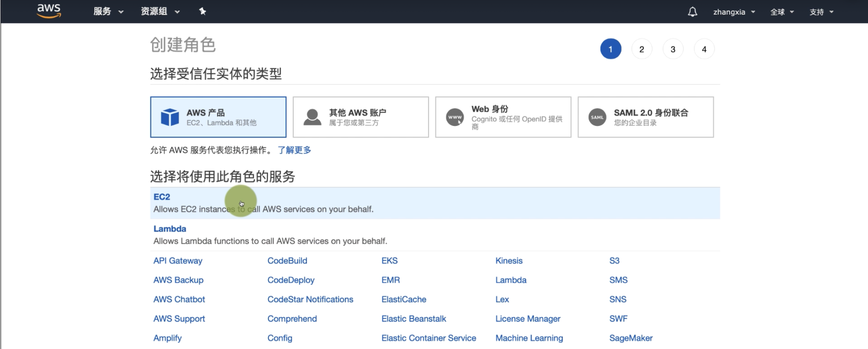Image resolution: width=868 pixels, height=349 pixels.
Task: Select CodeBuild service
Action: [x=287, y=261]
